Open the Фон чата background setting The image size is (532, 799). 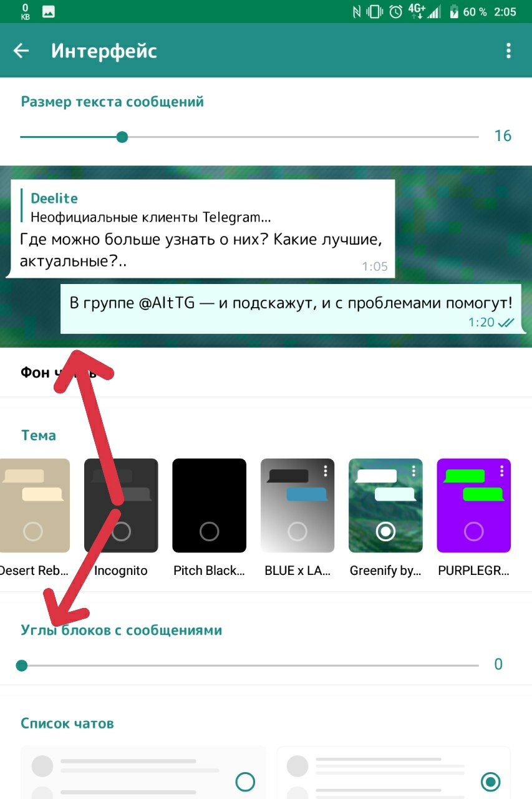tap(266, 373)
